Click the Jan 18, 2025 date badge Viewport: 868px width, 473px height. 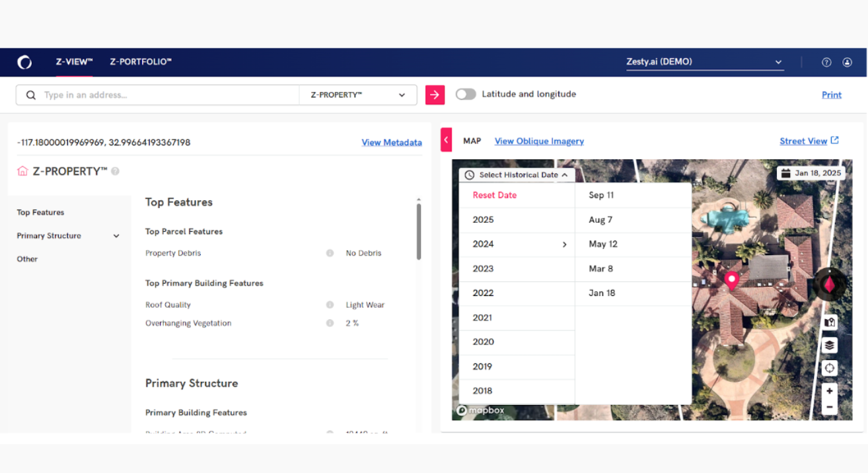(x=811, y=173)
